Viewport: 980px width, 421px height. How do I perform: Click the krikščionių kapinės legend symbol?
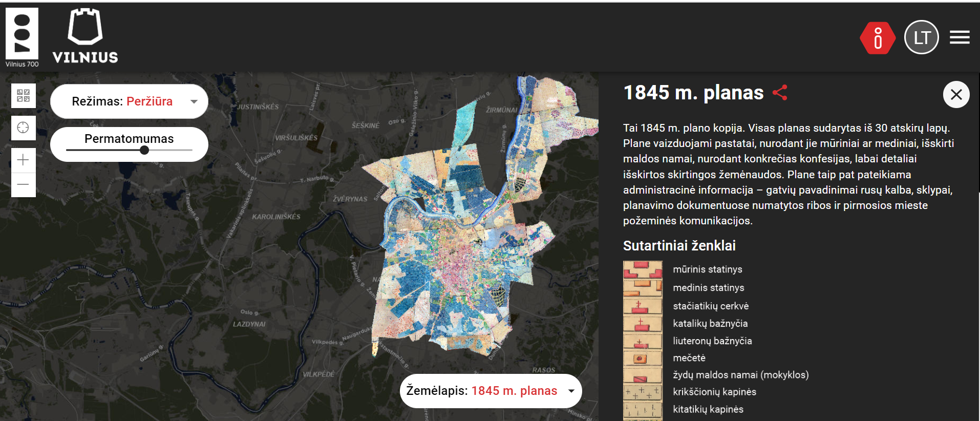point(643,392)
